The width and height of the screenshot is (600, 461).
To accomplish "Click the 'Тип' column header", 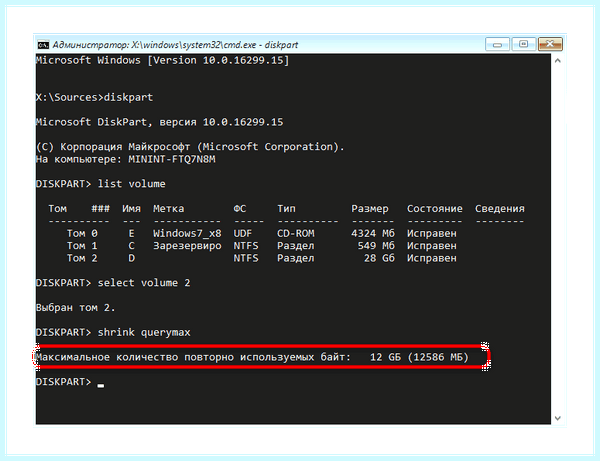I will [x=286, y=209].
